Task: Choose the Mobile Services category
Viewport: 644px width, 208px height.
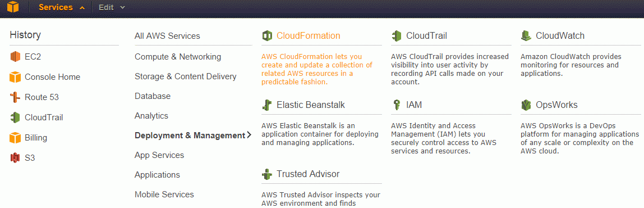Action: click(x=164, y=195)
